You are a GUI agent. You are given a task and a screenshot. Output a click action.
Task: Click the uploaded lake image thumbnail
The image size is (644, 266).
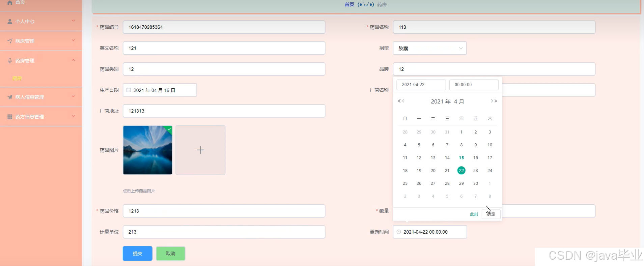coord(148,150)
